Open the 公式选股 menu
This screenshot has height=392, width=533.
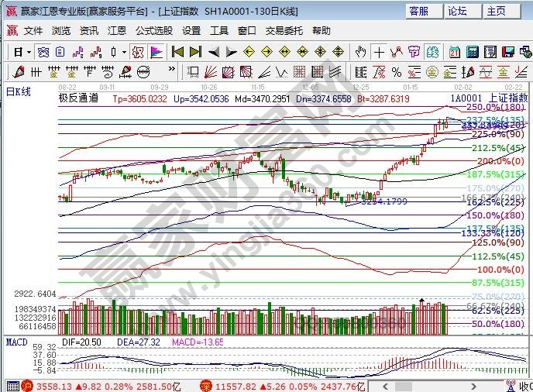(x=154, y=31)
